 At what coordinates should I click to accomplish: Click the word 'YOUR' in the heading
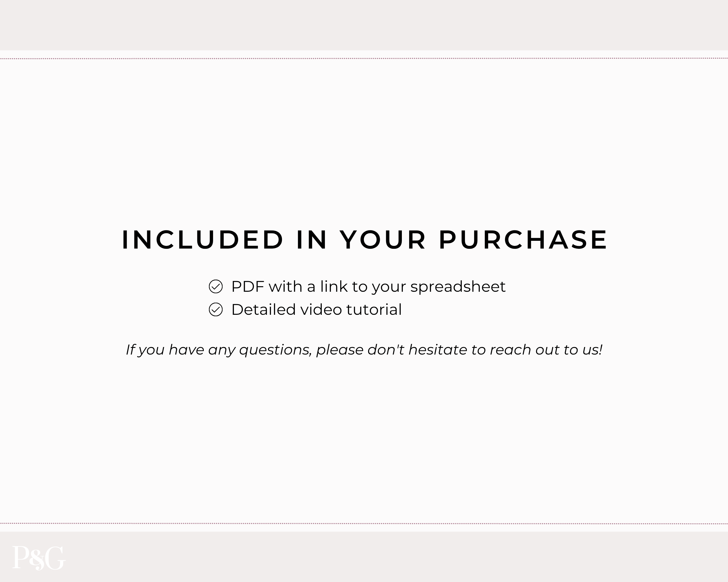pyautogui.click(x=383, y=240)
